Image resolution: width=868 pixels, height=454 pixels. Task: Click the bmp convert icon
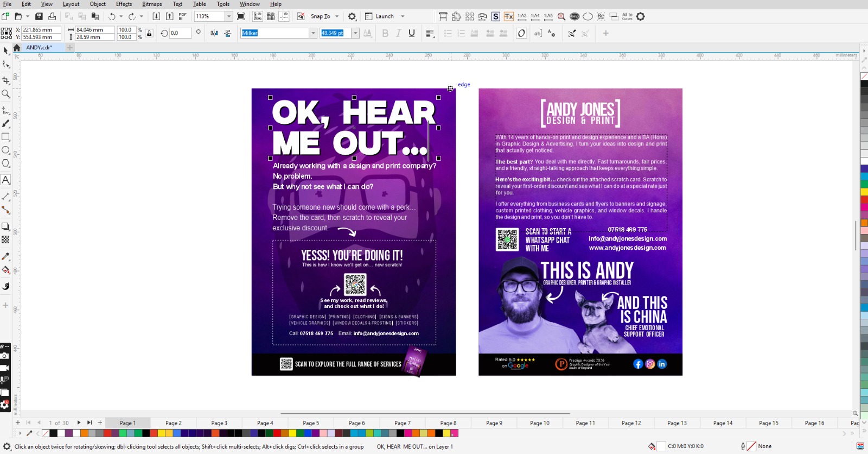[x=575, y=16]
